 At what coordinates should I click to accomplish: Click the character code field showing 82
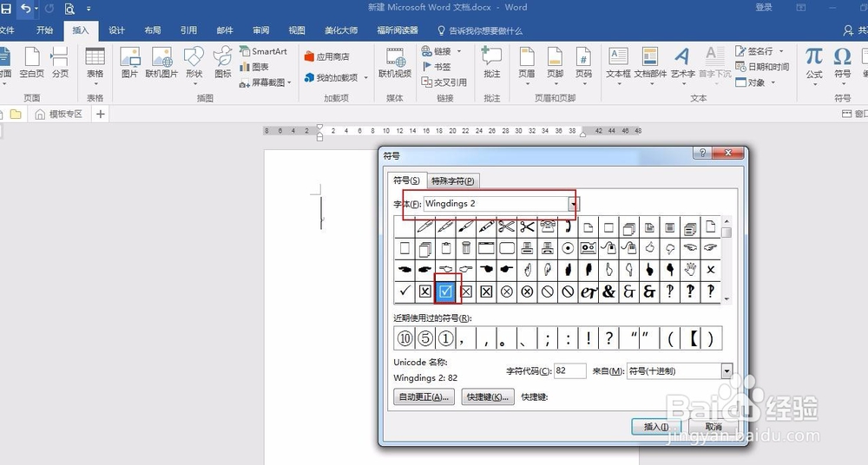569,371
